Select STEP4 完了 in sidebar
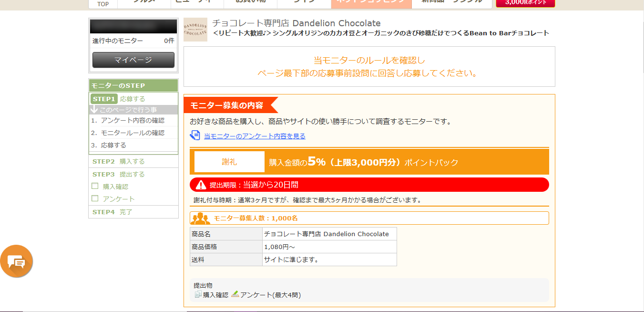Screen dimensions: 644x312 (x=133, y=212)
